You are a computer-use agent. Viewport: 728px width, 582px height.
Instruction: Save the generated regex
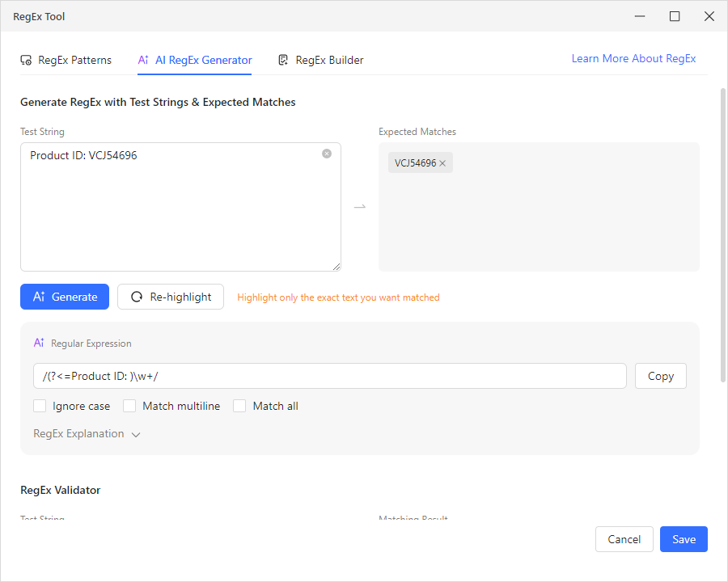click(x=684, y=539)
